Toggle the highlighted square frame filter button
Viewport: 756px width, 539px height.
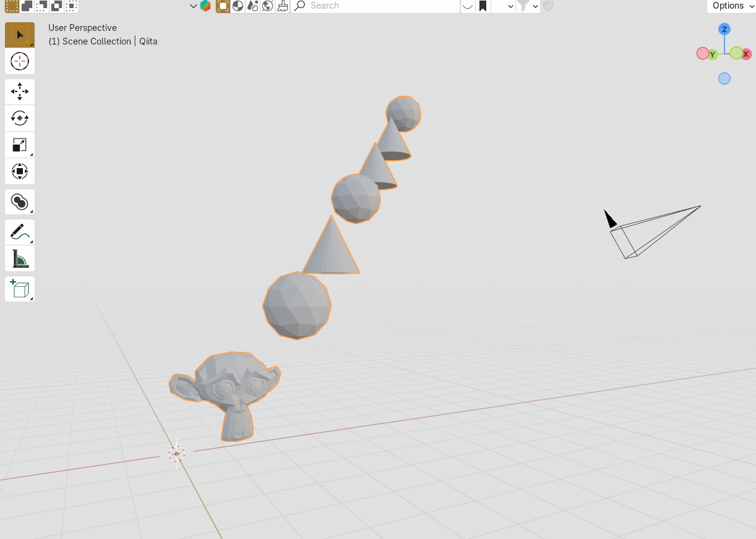(223, 6)
